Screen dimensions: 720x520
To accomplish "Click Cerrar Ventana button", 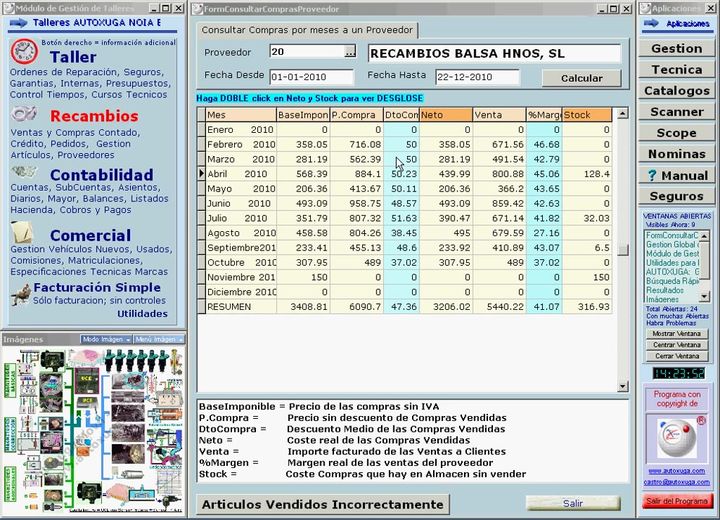I will coord(676,356).
